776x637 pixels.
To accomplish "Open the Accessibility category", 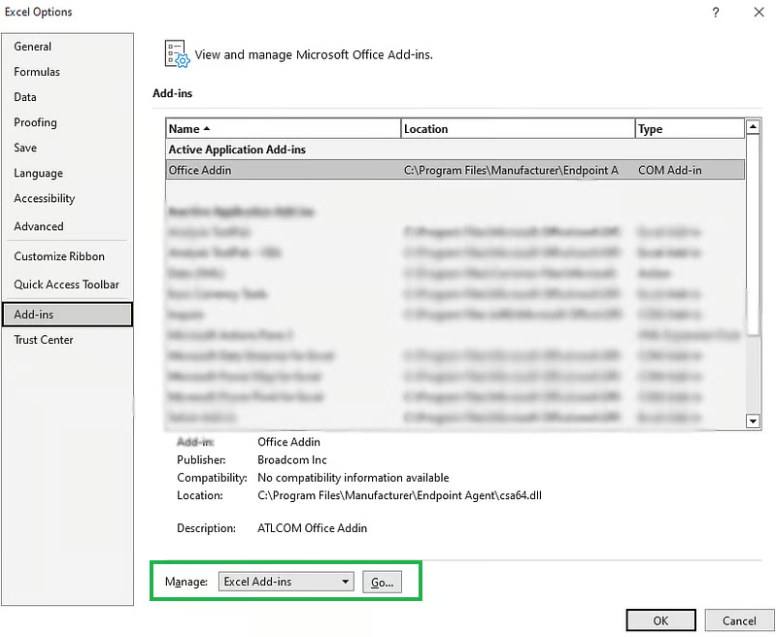I will (x=44, y=199).
